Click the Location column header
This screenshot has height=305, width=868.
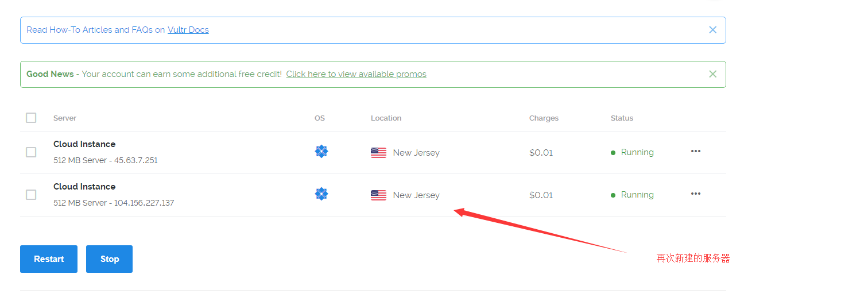coord(386,118)
